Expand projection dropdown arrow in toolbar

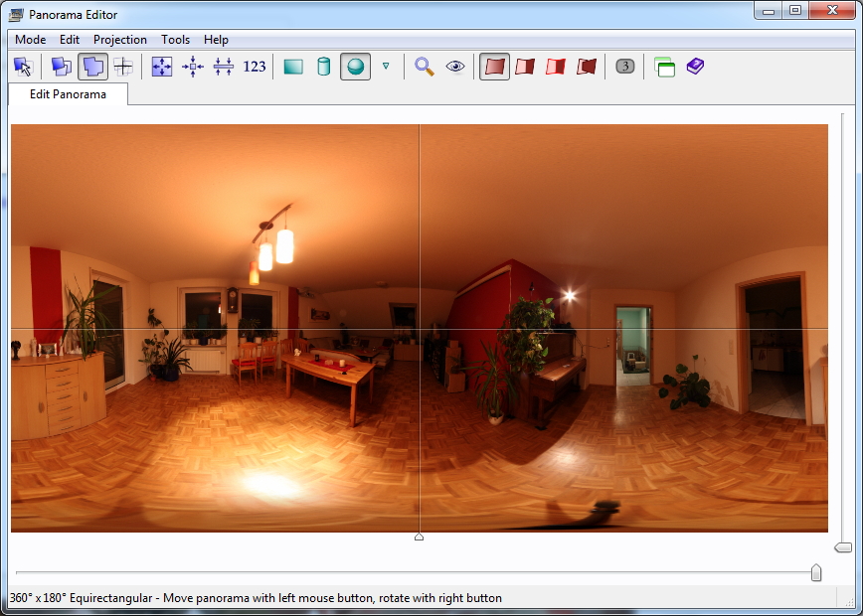tap(386, 67)
